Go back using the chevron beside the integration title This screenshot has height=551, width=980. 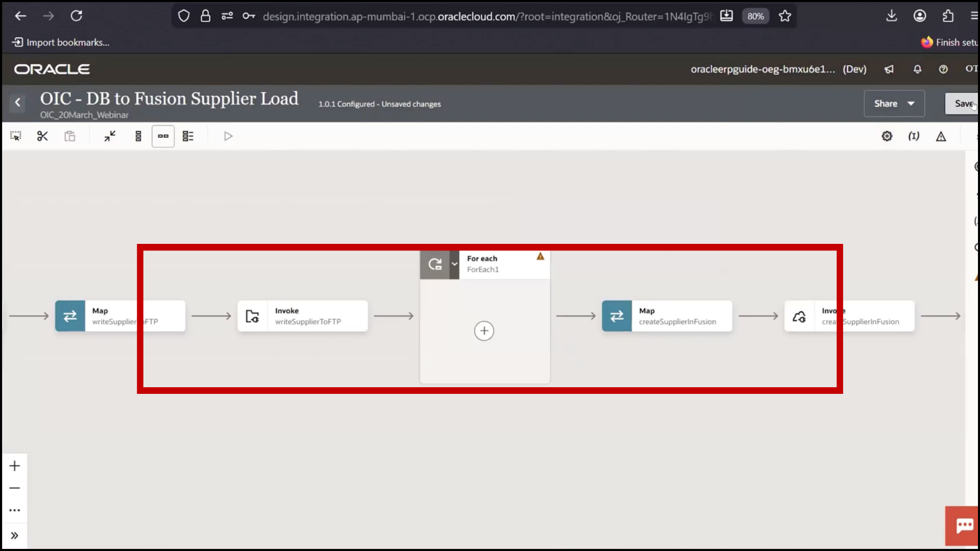tap(18, 103)
